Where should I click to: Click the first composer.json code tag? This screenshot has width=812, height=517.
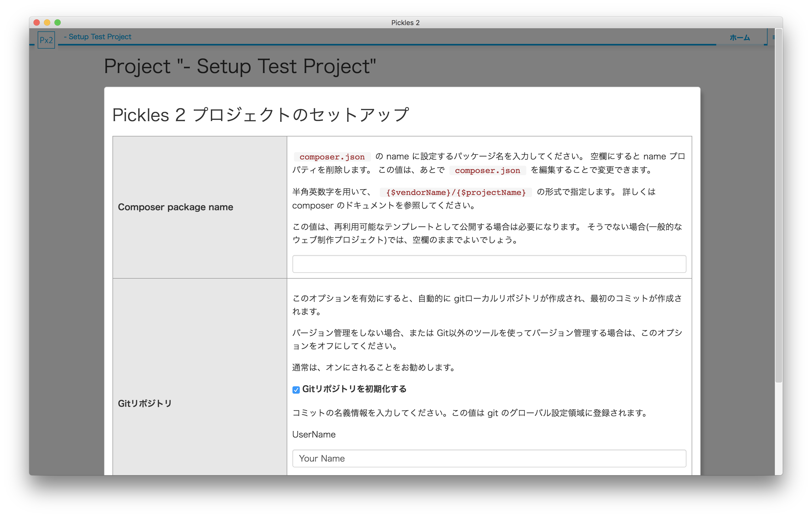pos(332,157)
